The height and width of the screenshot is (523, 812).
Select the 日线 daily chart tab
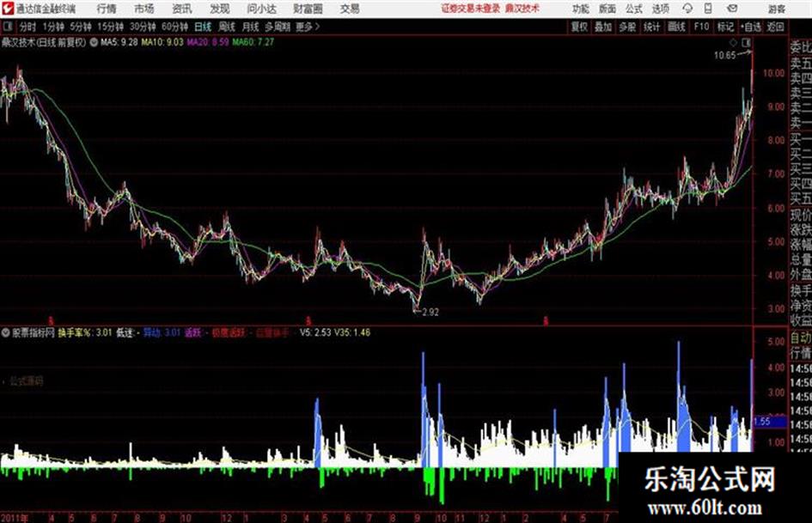203,27
